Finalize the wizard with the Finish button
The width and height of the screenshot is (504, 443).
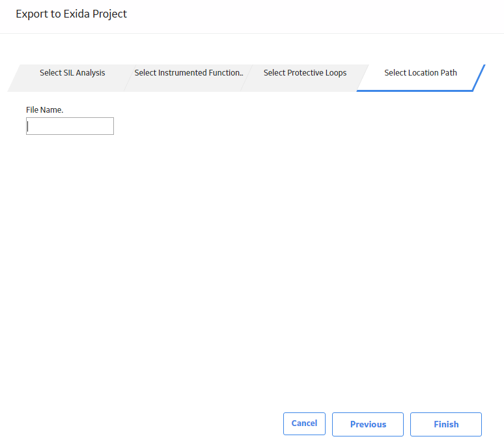pyautogui.click(x=446, y=424)
